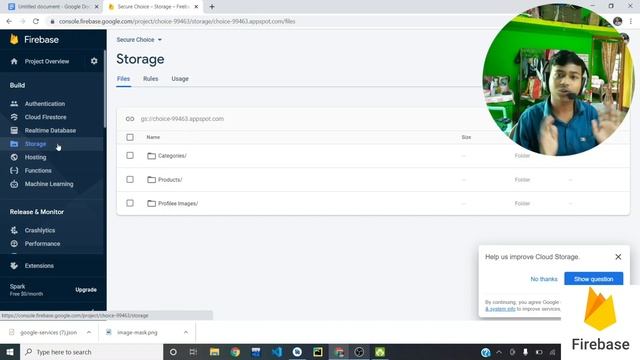Viewport: 640px width, 360px height.
Task: Click the Products folder icon
Action: [x=151, y=180]
